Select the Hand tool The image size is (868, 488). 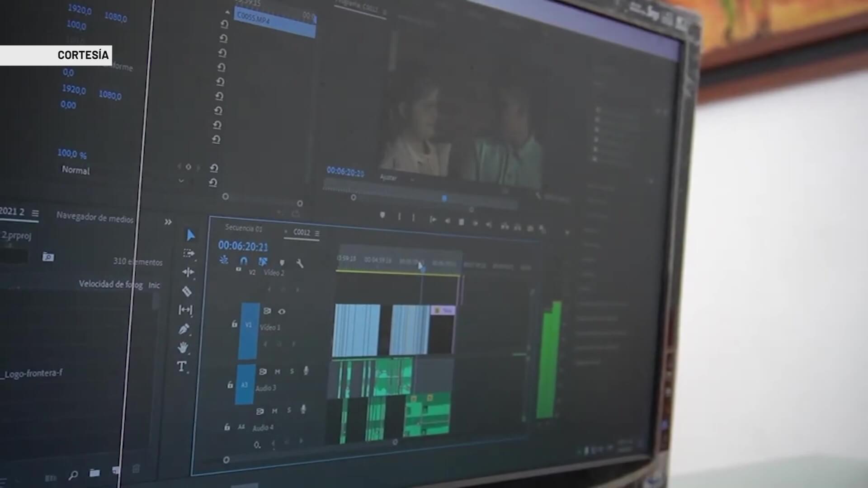pos(183,347)
